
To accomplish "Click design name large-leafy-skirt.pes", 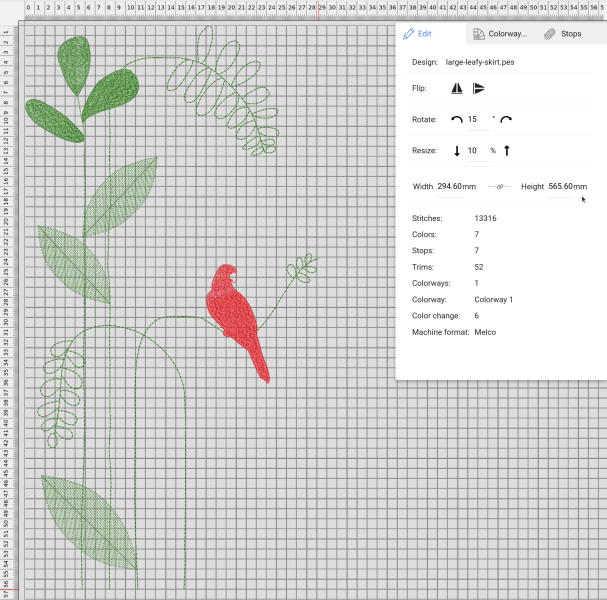I will pos(480,62).
